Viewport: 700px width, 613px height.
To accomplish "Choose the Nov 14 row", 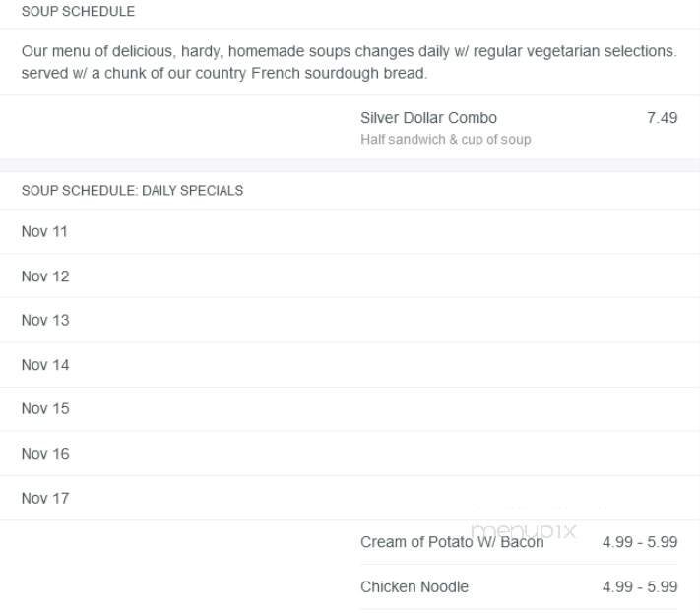I will [45, 365].
